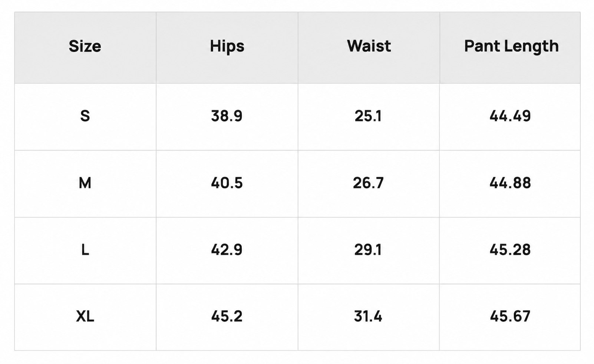The width and height of the screenshot is (594, 364).
Task: Click pant length value 45.67
Action: point(510,317)
